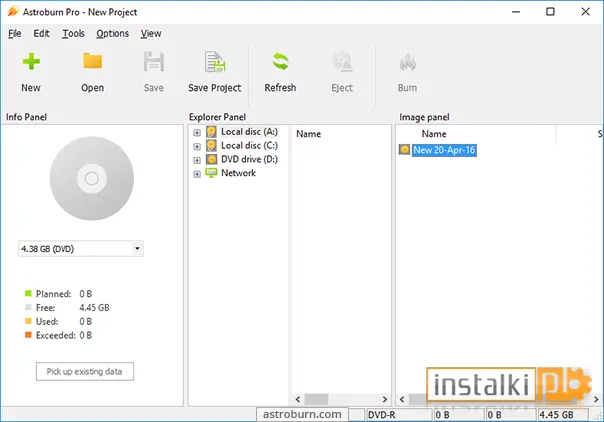604x422 pixels.
Task: Click the Refresh green arrows icon
Action: [x=280, y=62]
